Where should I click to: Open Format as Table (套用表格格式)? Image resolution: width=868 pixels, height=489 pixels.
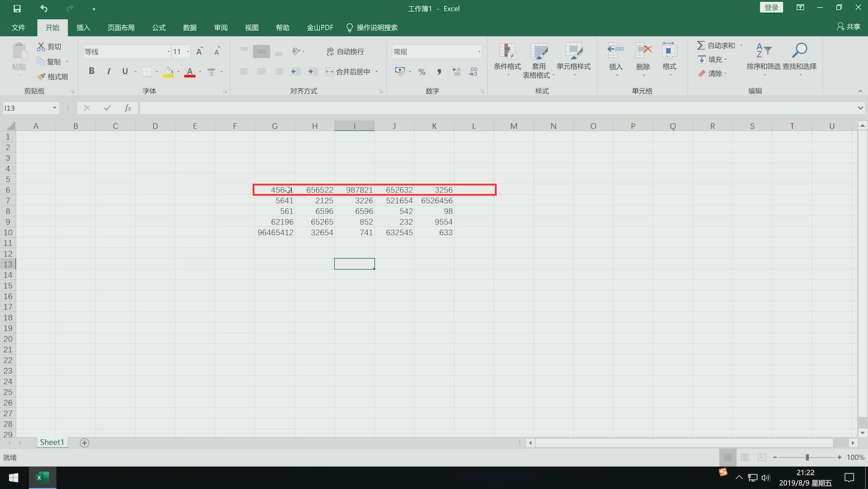[x=539, y=60]
